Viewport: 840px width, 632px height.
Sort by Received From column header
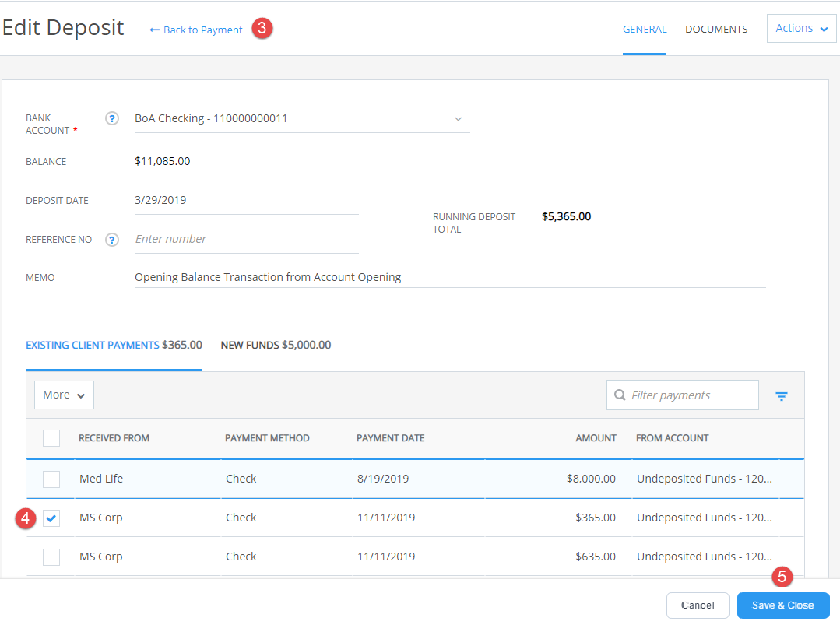click(114, 438)
